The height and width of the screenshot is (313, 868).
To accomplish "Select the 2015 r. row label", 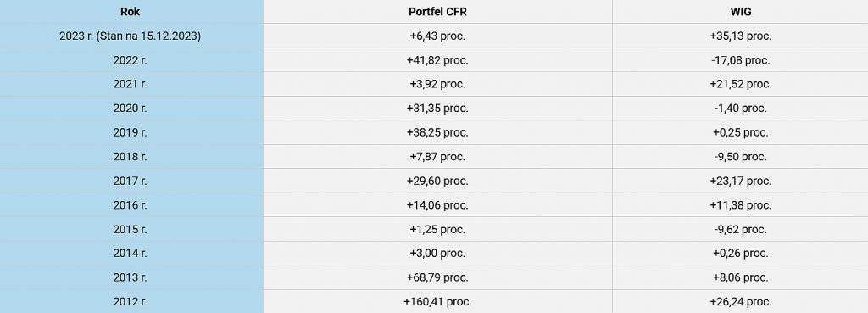I will (130, 229).
